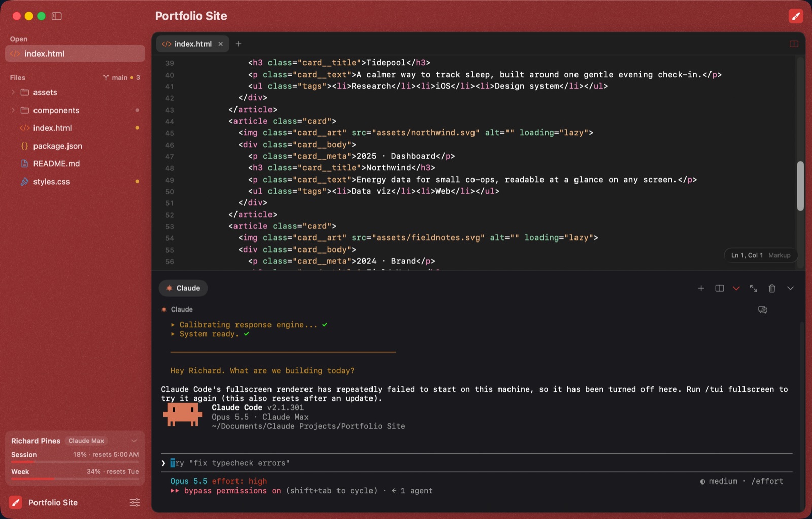Expand the Richard Pines account dropdown

pyautogui.click(x=134, y=441)
